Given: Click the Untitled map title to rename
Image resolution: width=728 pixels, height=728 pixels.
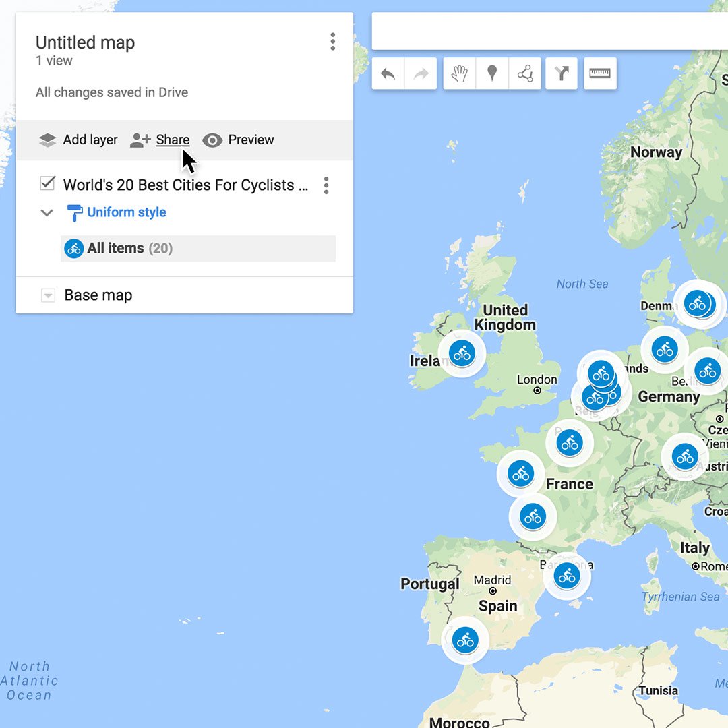Looking at the screenshot, I should pos(86,42).
